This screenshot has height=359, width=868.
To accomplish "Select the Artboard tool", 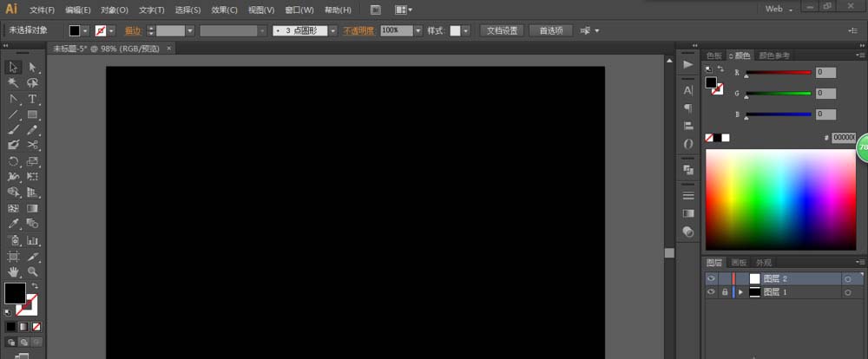I will click(x=13, y=257).
